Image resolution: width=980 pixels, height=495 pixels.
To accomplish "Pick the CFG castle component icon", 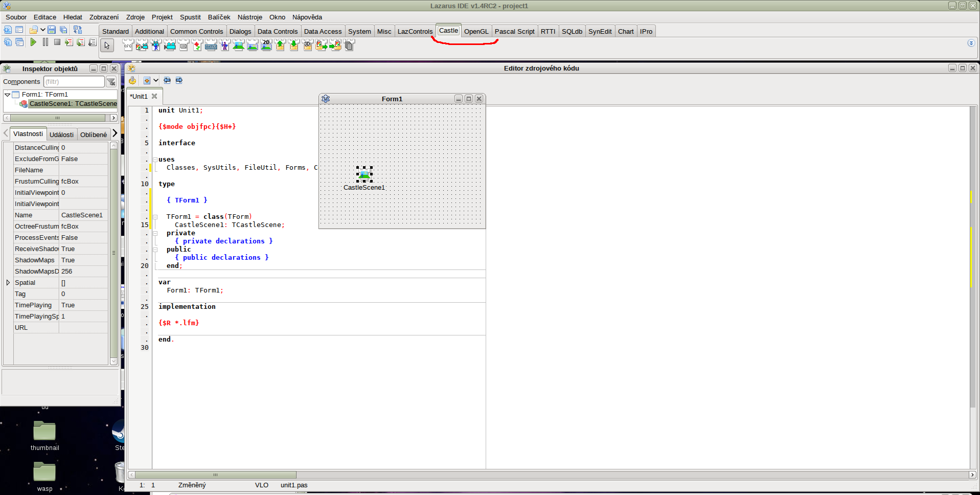I will 128,46.
